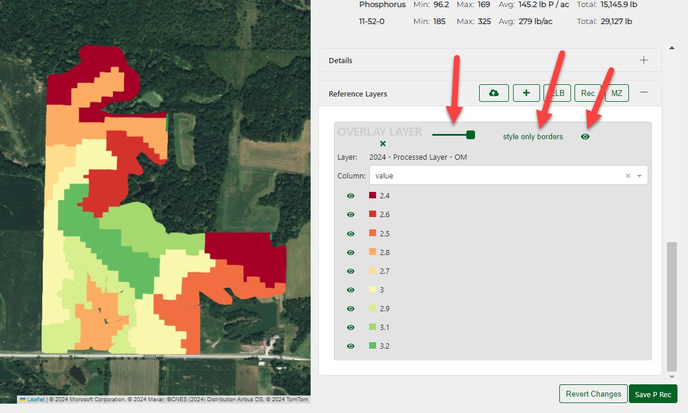688x413 pixels.
Task: Hide the 2.4 value class
Action: (x=351, y=196)
